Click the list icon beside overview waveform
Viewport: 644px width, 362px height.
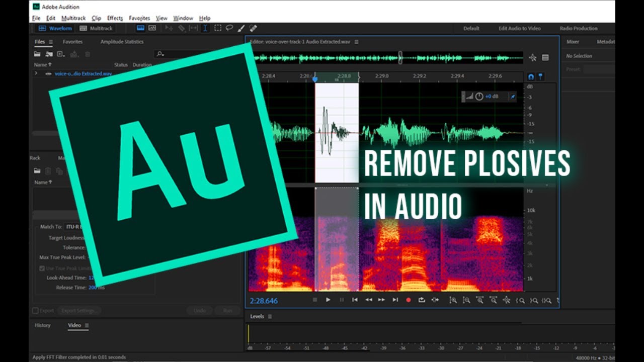tap(545, 58)
